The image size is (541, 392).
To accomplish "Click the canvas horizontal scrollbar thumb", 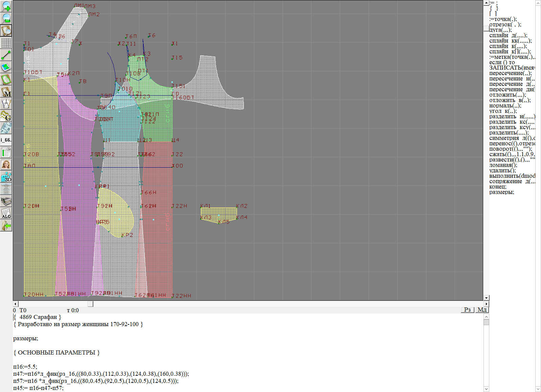I will pos(90,304).
